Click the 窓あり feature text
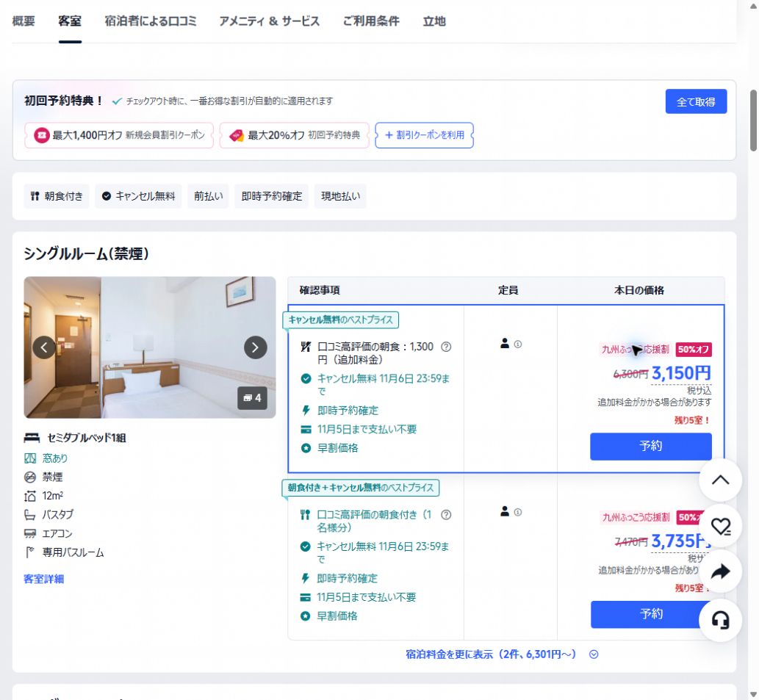Image resolution: width=759 pixels, height=700 pixels. (x=54, y=458)
